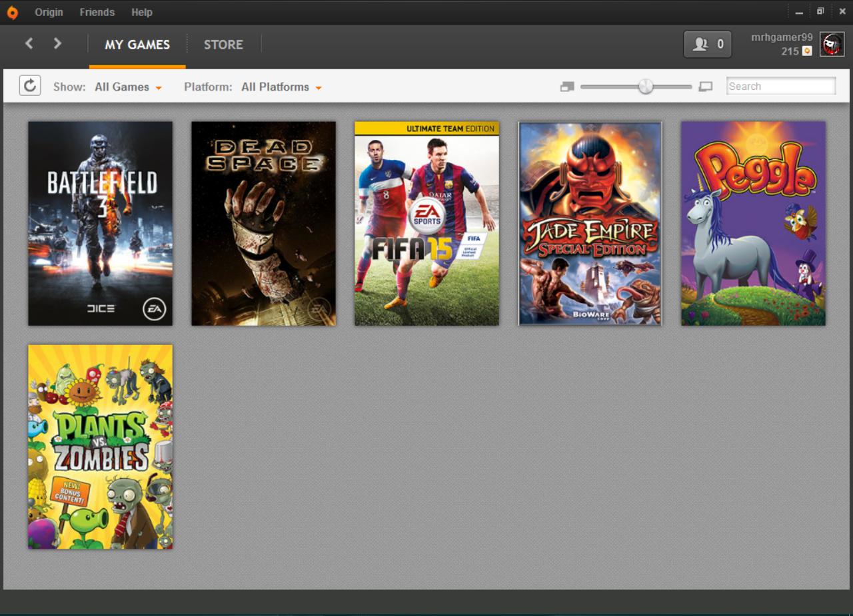Expand the Show All Games dropdown

pyautogui.click(x=129, y=87)
